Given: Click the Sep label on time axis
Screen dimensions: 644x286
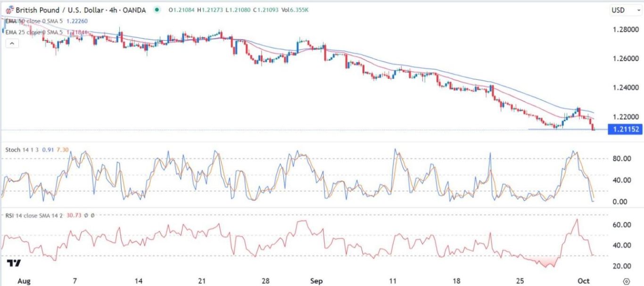Looking at the screenshot, I should pos(316,281).
